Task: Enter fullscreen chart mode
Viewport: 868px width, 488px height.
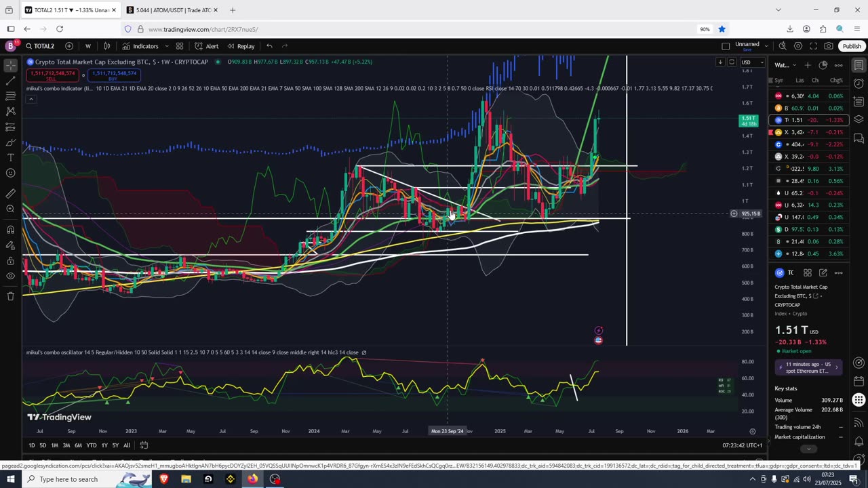Action: [x=813, y=46]
